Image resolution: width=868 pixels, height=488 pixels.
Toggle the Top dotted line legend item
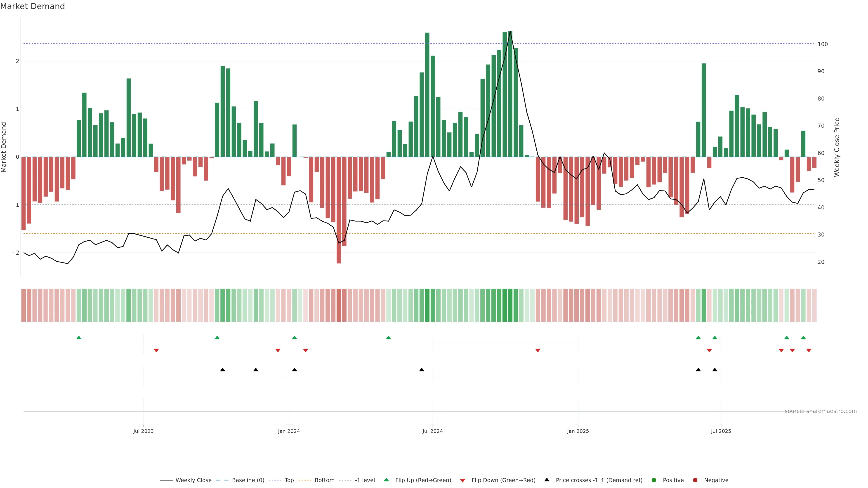[289, 480]
